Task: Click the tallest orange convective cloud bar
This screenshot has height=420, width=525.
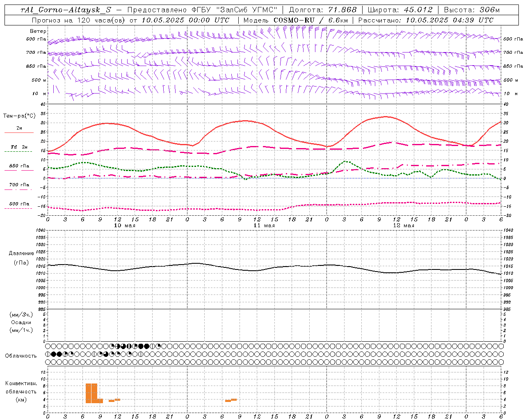Action: point(91,393)
